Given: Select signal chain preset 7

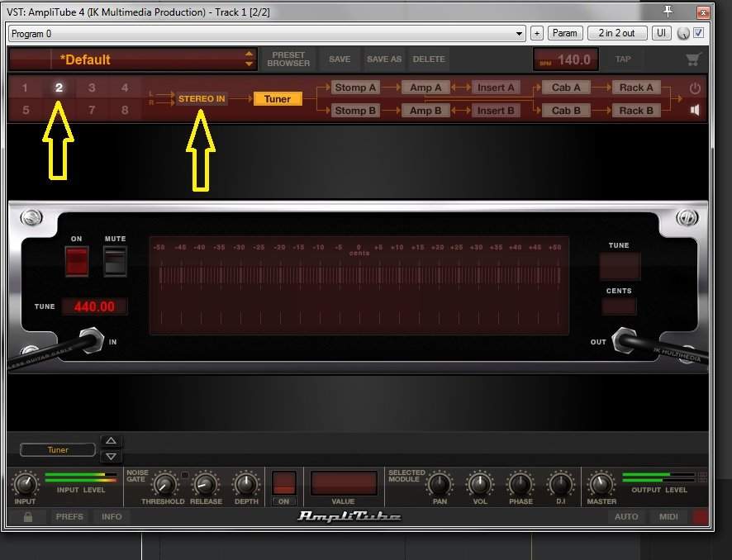Looking at the screenshot, I should tap(92, 110).
